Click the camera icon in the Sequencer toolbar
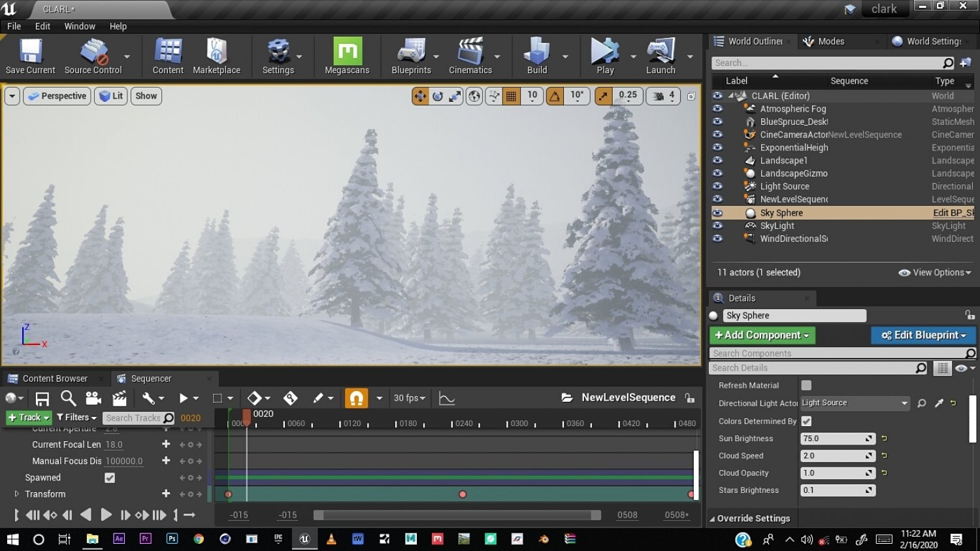The height and width of the screenshot is (551, 980). click(x=93, y=397)
